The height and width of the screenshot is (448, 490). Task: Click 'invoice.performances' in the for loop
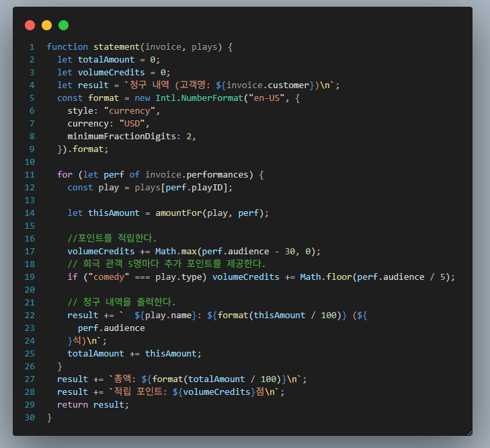click(x=196, y=175)
